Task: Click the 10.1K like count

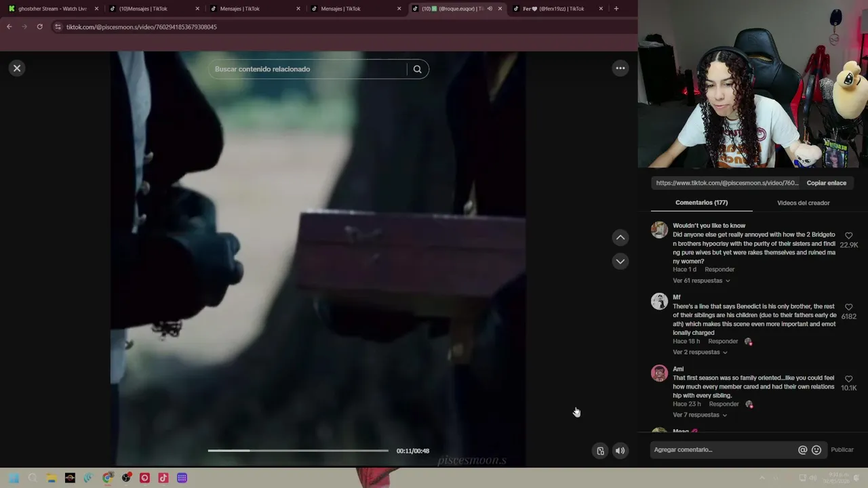Action: (849, 388)
